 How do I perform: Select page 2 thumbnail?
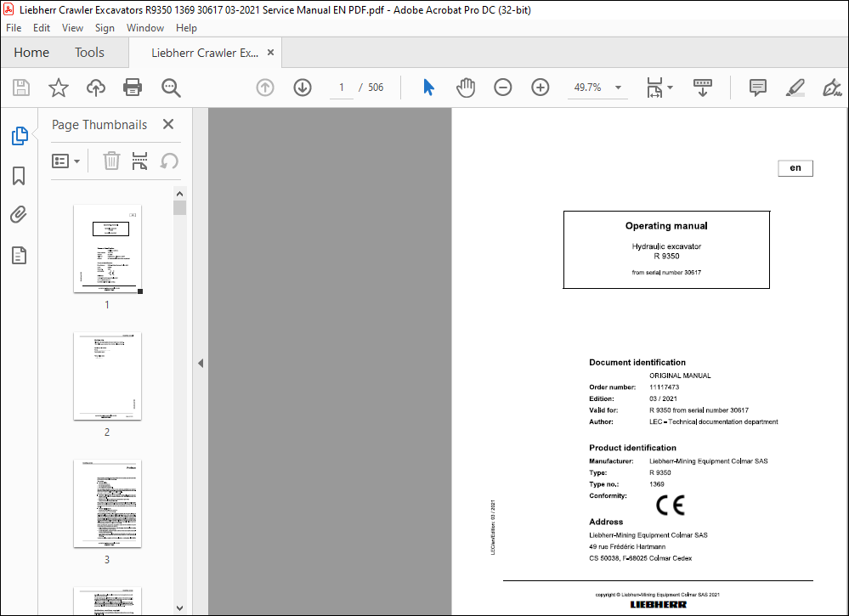tap(107, 376)
